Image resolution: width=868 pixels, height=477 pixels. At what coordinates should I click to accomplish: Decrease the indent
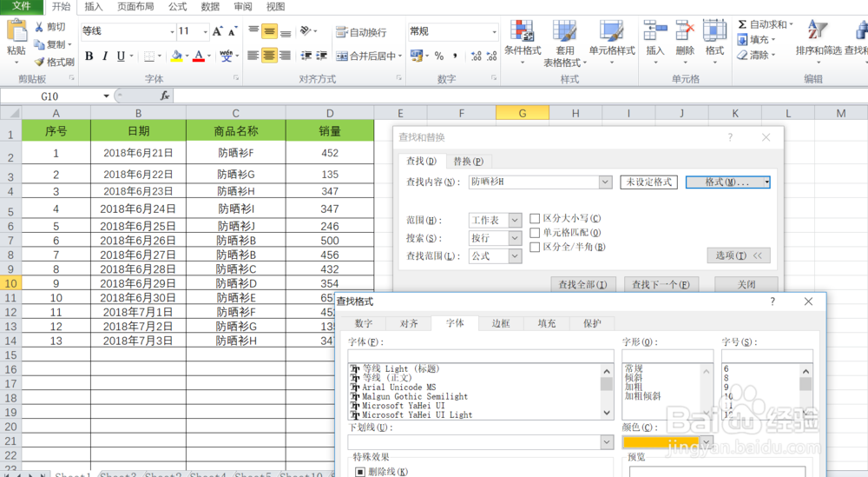tap(306, 56)
